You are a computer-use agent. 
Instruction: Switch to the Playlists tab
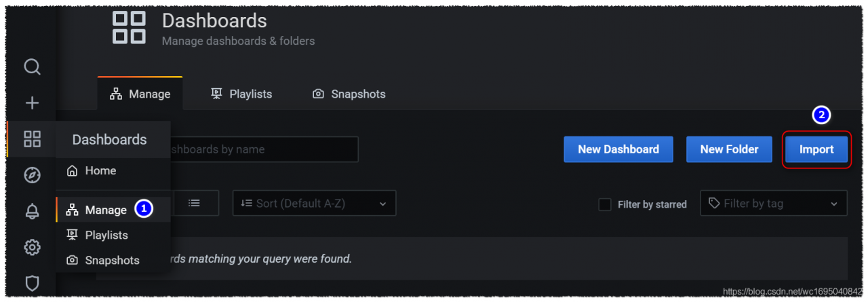(241, 94)
